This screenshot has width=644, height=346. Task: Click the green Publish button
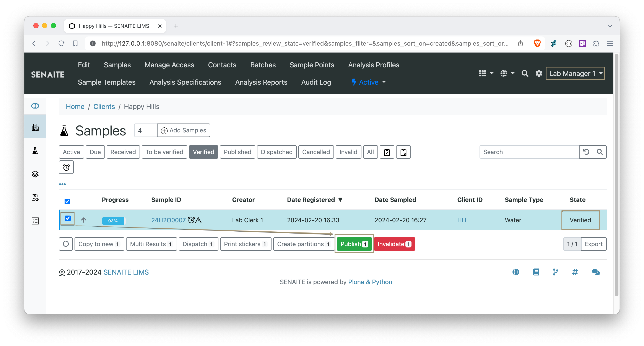[x=354, y=244]
